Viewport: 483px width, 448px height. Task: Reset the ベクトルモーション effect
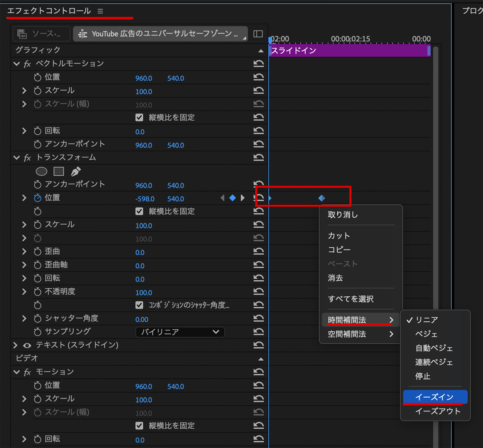click(258, 64)
